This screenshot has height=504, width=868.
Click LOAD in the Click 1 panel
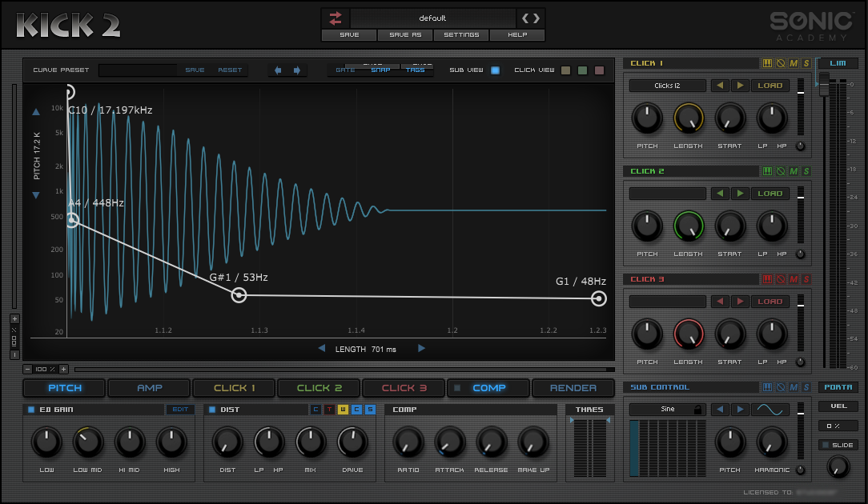point(770,85)
